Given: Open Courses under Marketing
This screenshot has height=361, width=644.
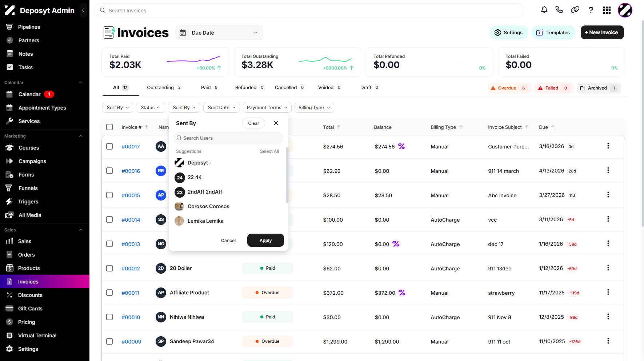Looking at the screenshot, I should click(29, 148).
